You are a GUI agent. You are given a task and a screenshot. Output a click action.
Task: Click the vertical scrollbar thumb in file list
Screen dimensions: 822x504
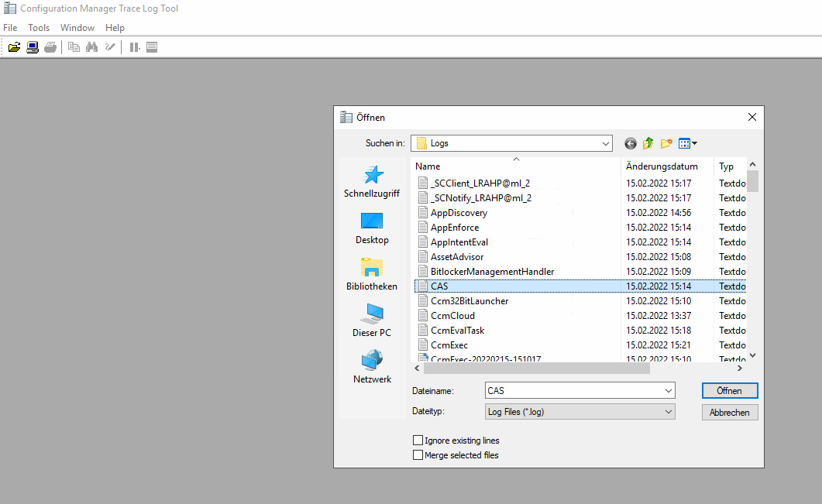click(753, 181)
